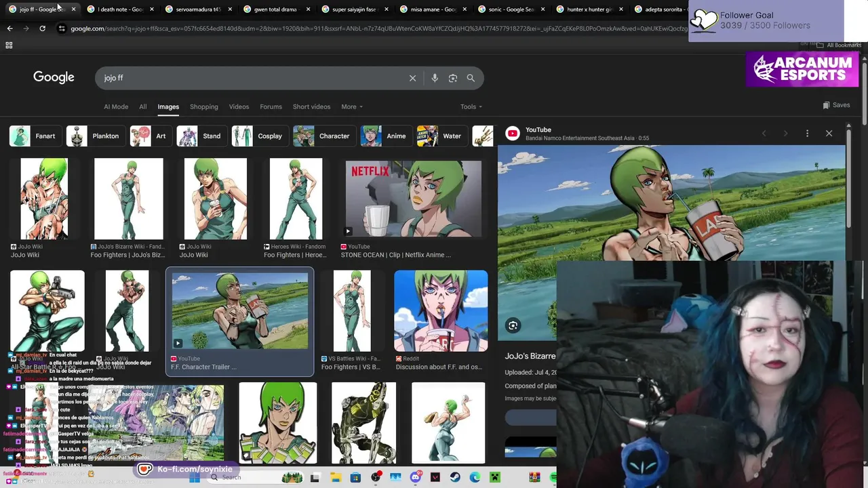This screenshot has height=488, width=868.
Task: Switch to the All results tab
Action: coord(142,106)
